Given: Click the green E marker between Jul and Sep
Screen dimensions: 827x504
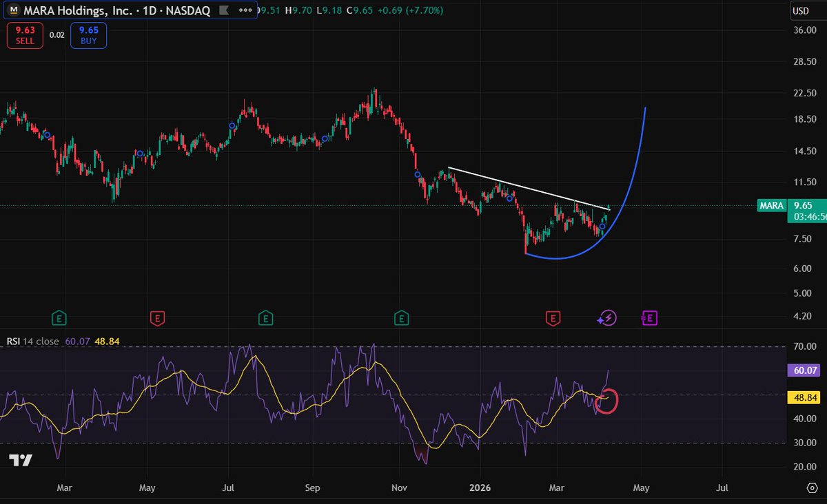Looking at the screenshot, I should coord(265,317).
